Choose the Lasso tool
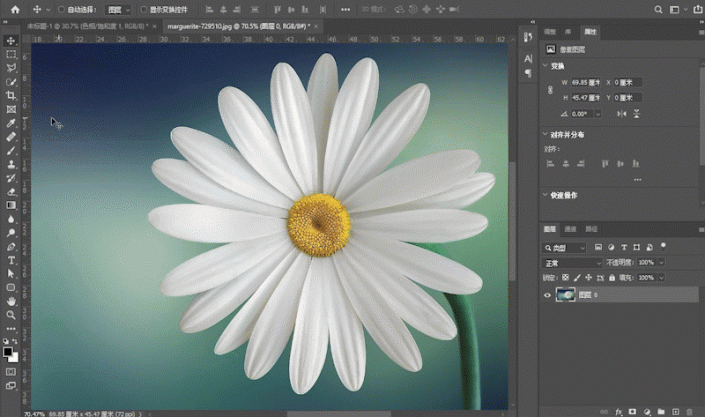Image resolution: width=705 pixels, height=417 pixels. click(x=11, y=68)
